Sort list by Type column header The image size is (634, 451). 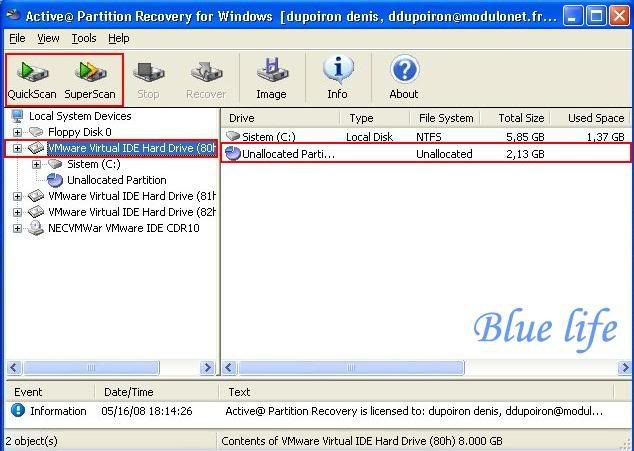pyautogui.click(x=374, y=118)
